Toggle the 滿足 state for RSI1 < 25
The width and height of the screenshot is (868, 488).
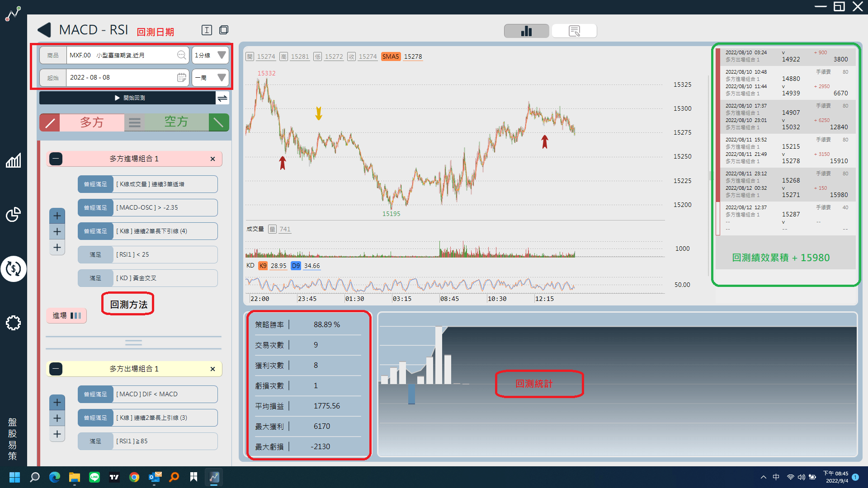tap(95, 255)
